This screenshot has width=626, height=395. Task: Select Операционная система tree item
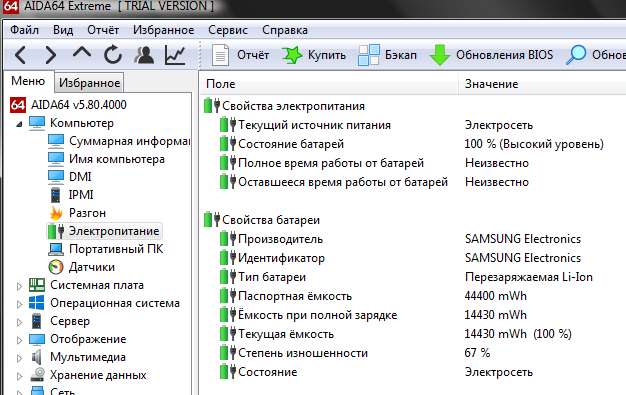104,303
